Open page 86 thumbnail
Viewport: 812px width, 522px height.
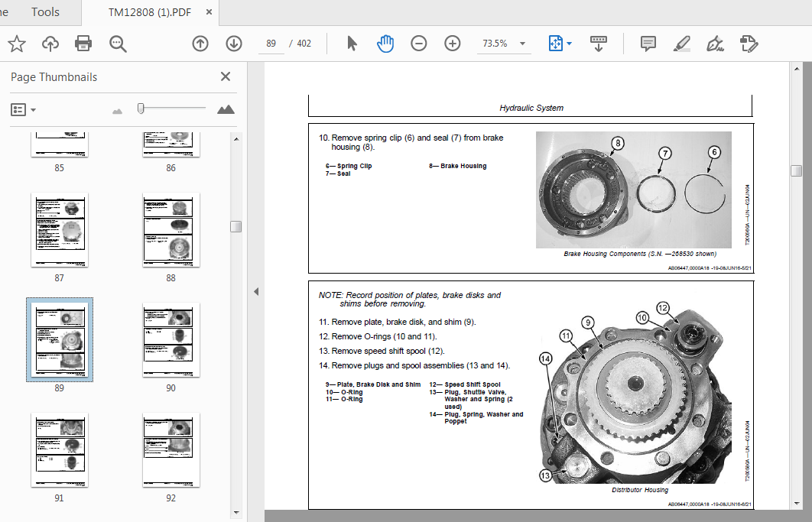click(x=171, y=144)
